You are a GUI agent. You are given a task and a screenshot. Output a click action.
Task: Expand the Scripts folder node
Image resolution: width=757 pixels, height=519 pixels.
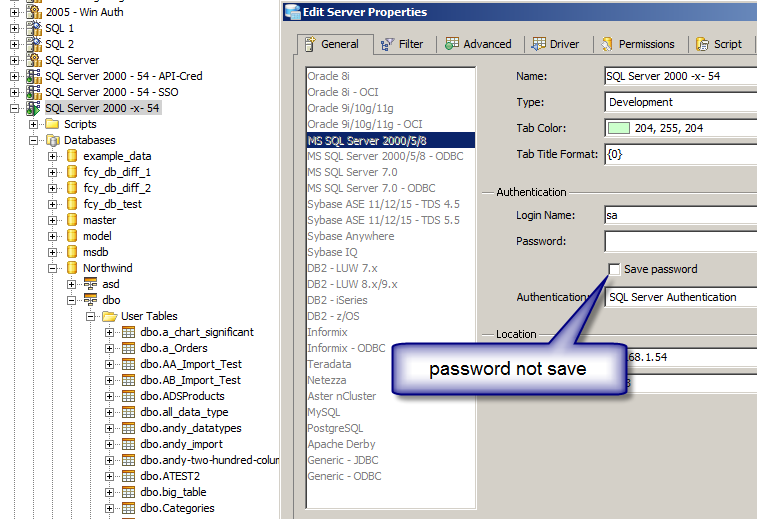point(33,125)
